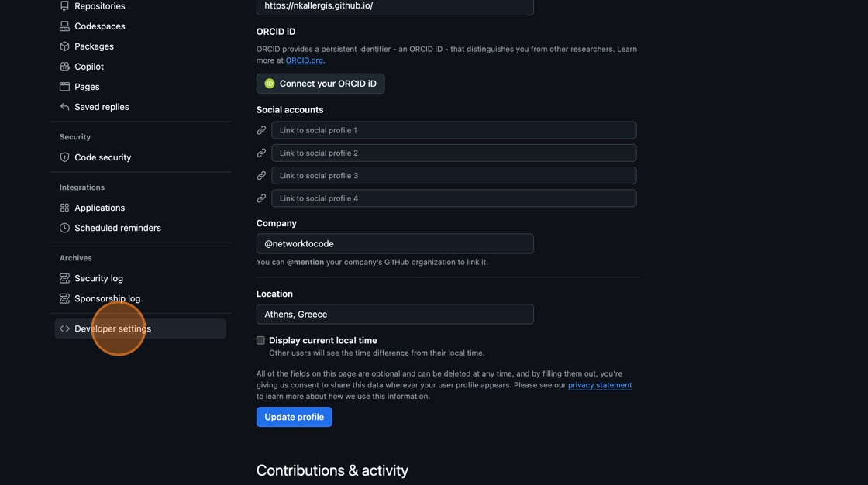The image size is (868, 485).
Task: Enable Display current local time checkbox
Action: click(x=260, y=340)
